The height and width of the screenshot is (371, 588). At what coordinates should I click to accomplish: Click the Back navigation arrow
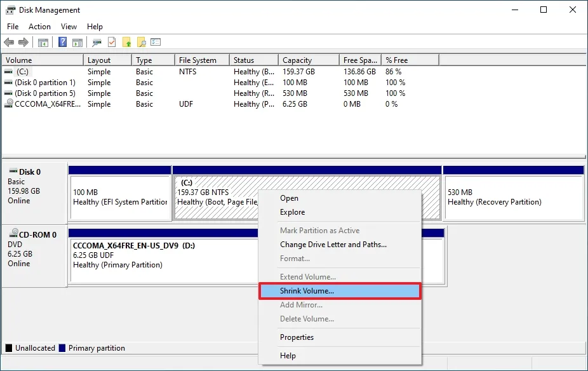(x=9, y=42)
